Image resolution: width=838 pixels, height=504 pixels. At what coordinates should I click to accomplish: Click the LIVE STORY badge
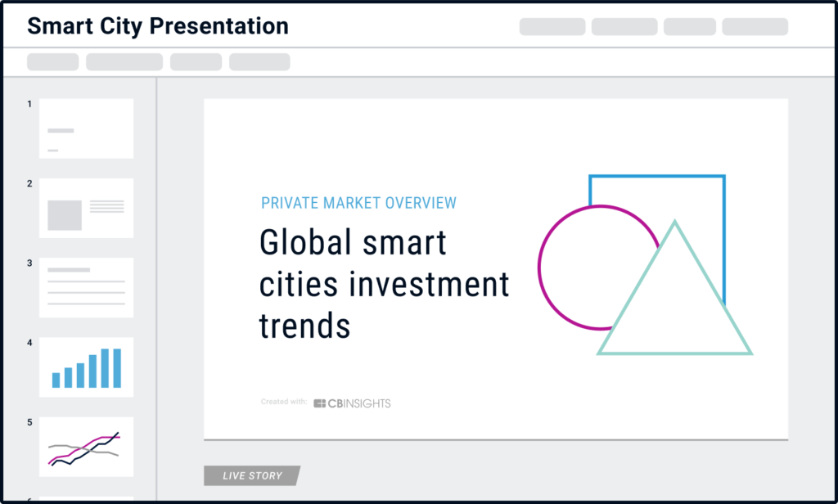(x=252, y=475)
